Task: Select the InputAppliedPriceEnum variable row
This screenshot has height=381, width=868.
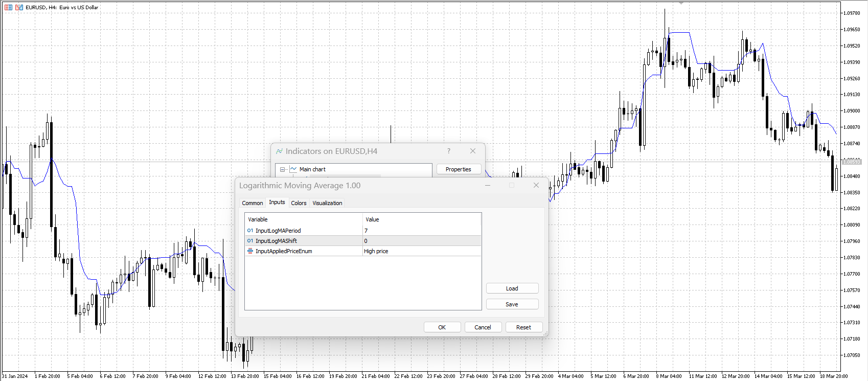Action: coord(304,251)
